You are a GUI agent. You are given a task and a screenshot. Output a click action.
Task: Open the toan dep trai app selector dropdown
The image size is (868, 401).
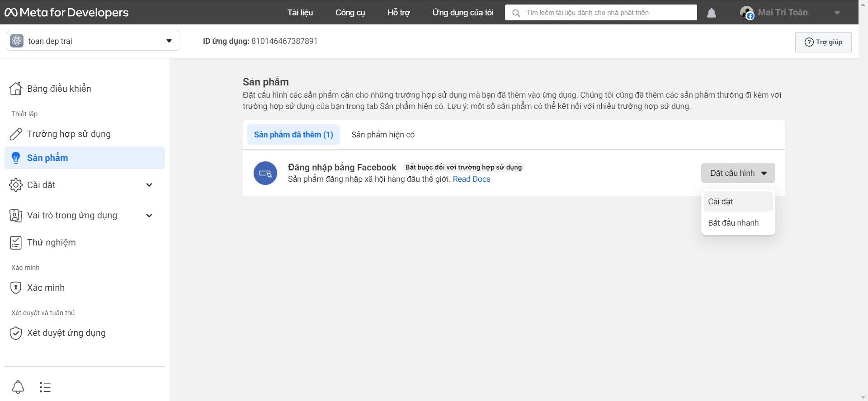94,41
